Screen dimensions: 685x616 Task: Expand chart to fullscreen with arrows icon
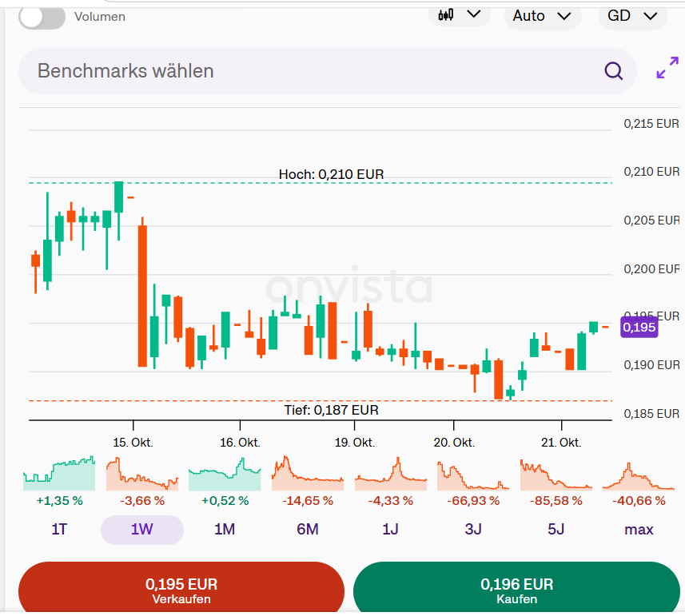click(x=667, y=68)
